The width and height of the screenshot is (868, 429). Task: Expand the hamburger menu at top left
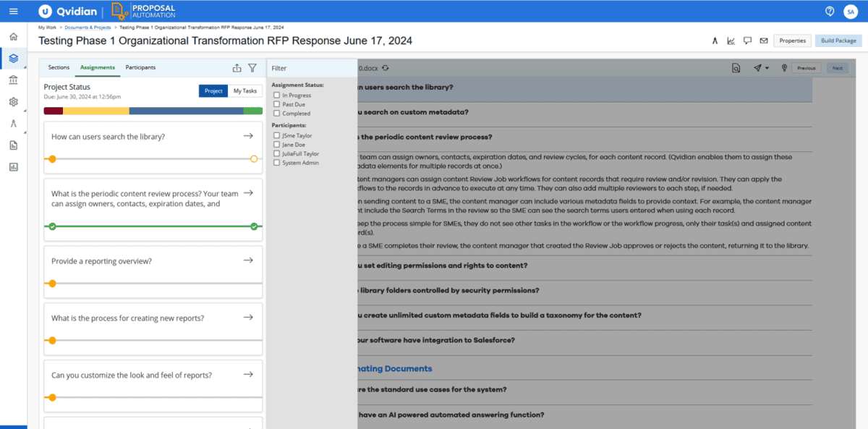click(x=13, y=11)
